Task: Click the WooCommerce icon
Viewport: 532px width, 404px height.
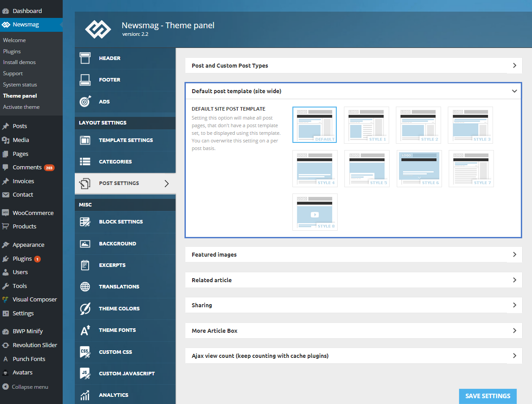Action: coord(5,213)
